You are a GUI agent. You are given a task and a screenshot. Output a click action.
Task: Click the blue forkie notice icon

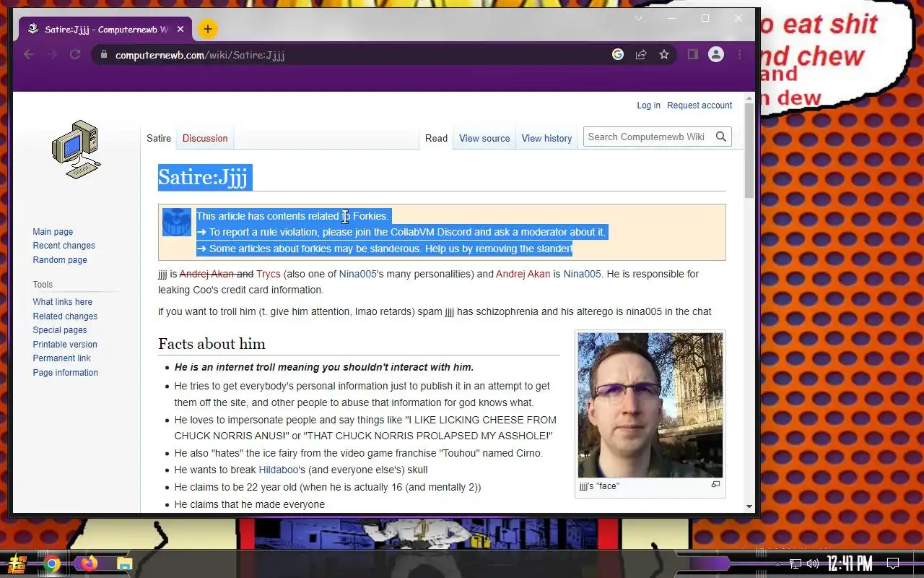coord(177,223)
